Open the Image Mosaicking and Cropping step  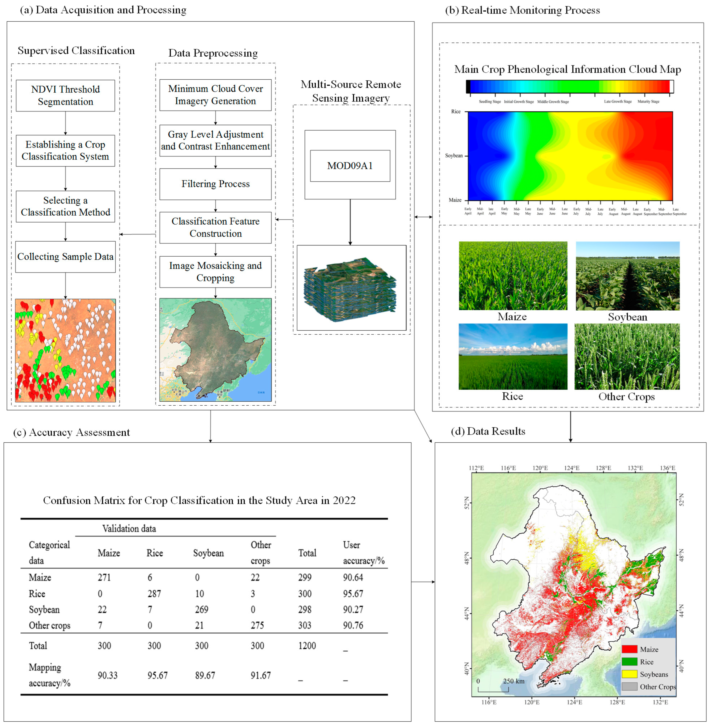[215, 272]
